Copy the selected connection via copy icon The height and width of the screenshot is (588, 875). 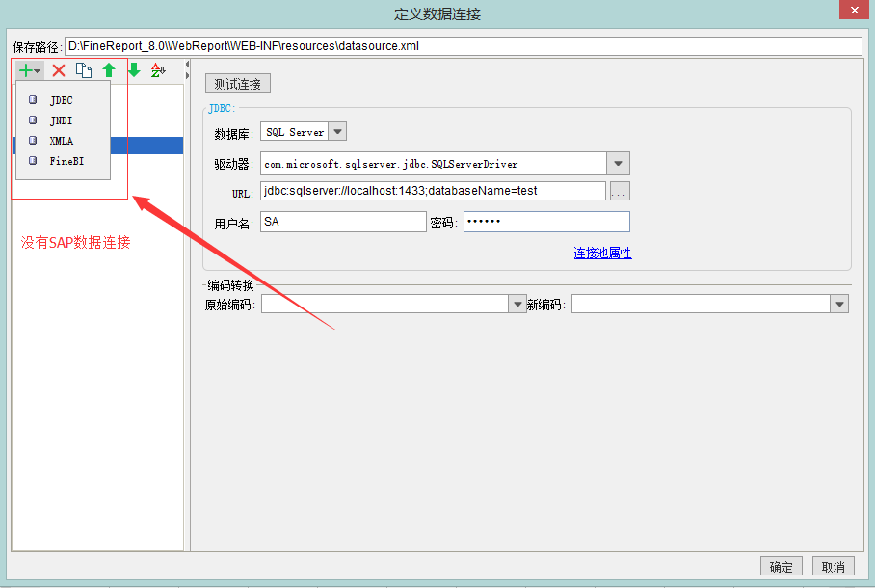tap(84, 70)
